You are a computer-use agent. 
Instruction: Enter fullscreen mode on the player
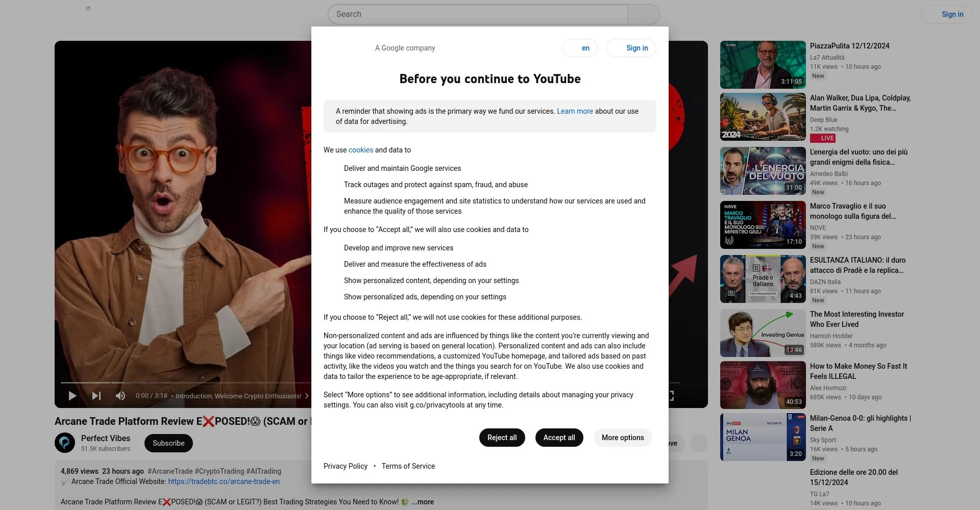tap(671, 396)
